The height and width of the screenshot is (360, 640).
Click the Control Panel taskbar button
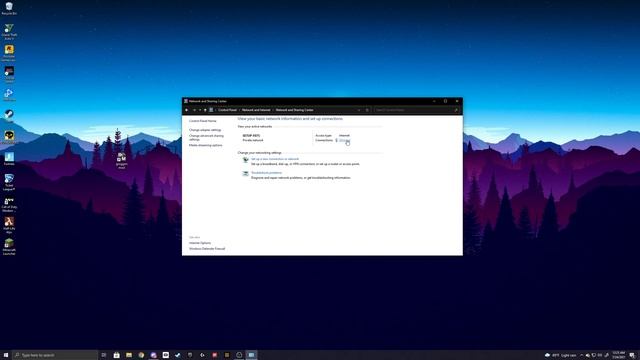coord(251,355)
